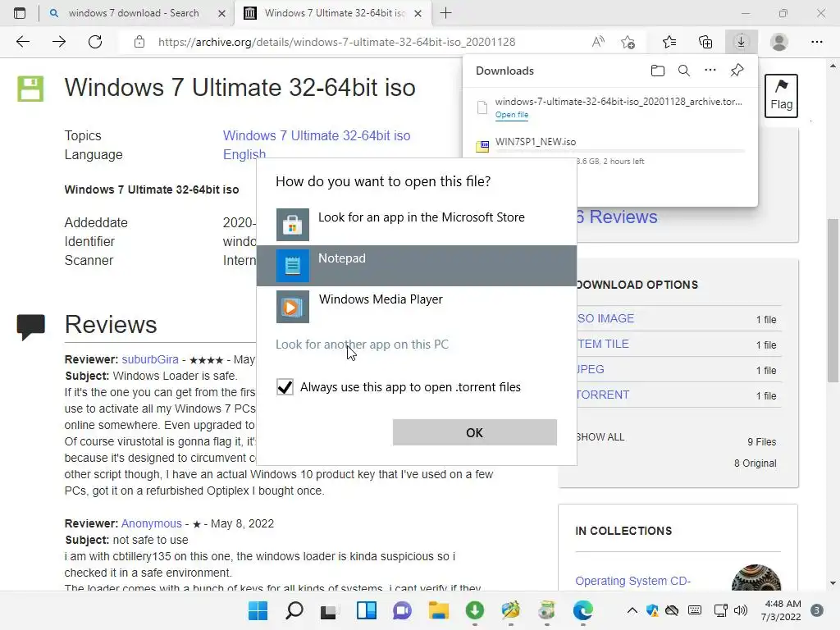Click the Read aloud icon

[x=598, y=42]
